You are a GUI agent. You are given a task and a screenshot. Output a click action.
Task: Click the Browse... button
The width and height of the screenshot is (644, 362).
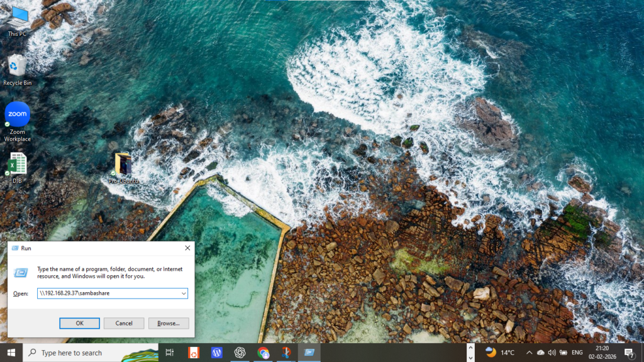pyautogui.click(x=169, y=324)
